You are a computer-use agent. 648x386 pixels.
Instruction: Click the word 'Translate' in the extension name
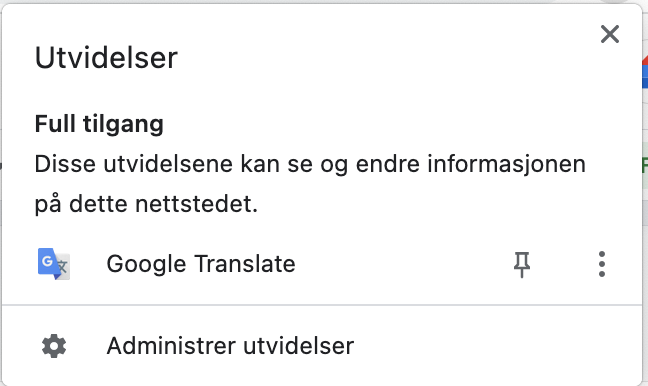point(245,264)
